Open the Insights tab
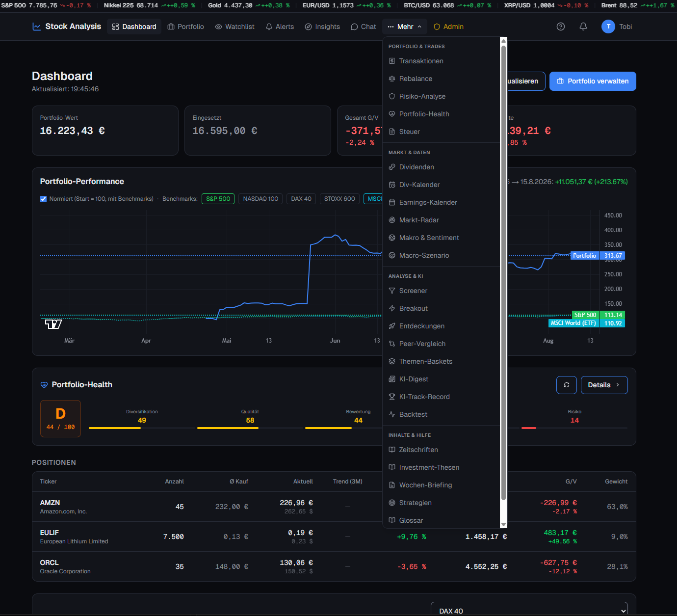The height and width of the screenshot is (616, 677). (322, 27)
